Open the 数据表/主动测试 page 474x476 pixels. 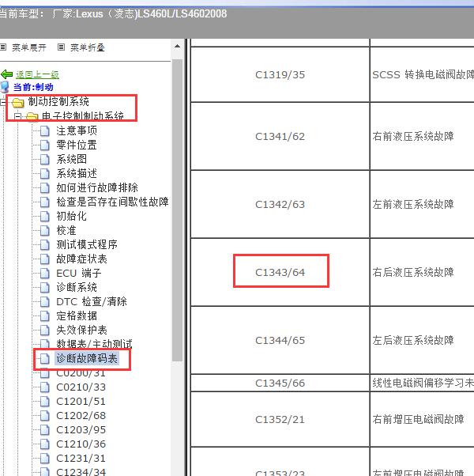click(x=94, y=344)
